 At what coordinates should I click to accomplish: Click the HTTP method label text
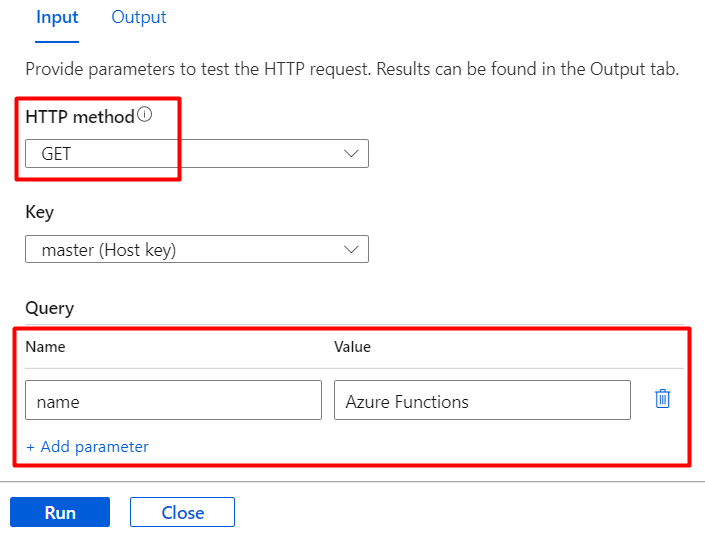79,117
